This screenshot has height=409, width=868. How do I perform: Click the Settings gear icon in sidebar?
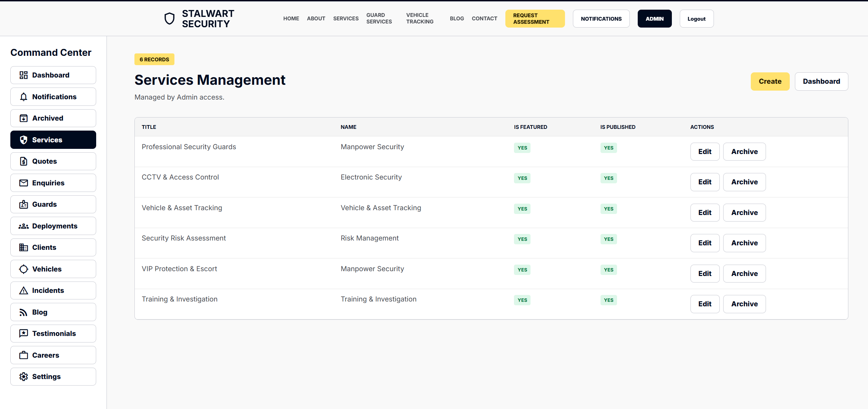point(23,377)
